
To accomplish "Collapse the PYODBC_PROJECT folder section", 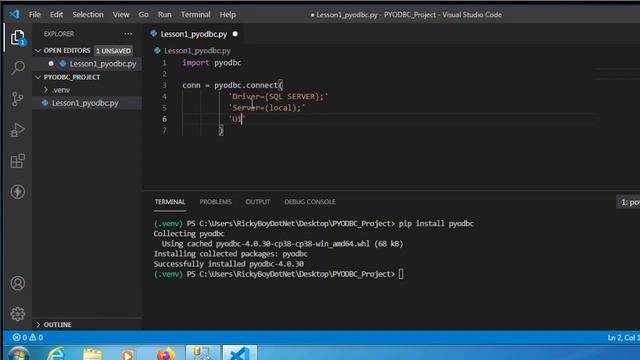I will [38, 77].
